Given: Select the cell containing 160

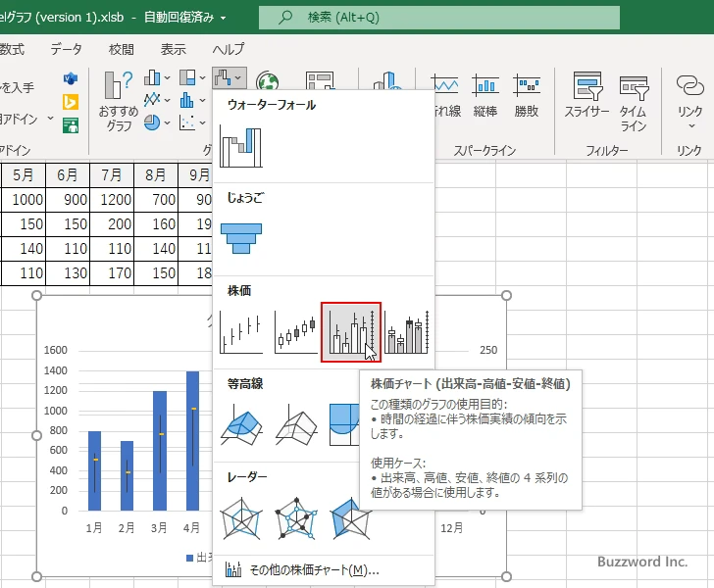Looking at the screenshot, I should click(156, 223).
